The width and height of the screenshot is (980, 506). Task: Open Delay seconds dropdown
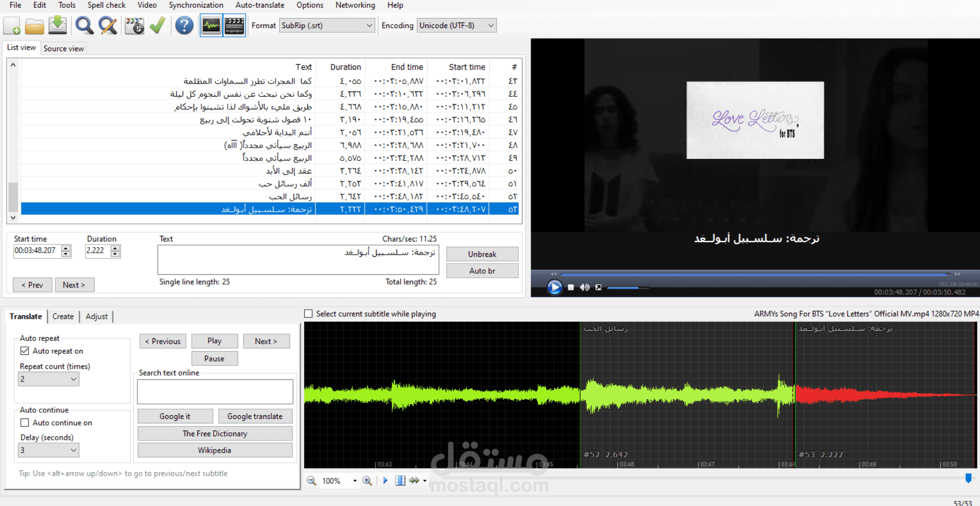[x=49, y=450]
